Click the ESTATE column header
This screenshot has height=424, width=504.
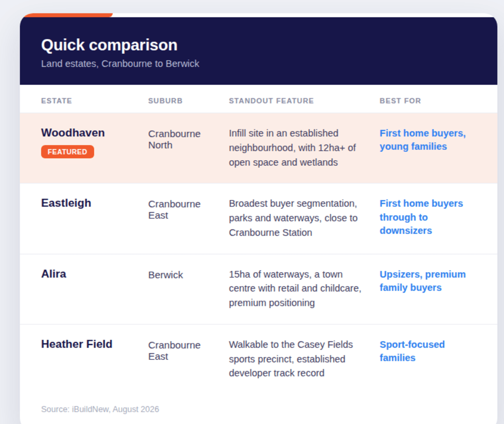pos(56,101)
